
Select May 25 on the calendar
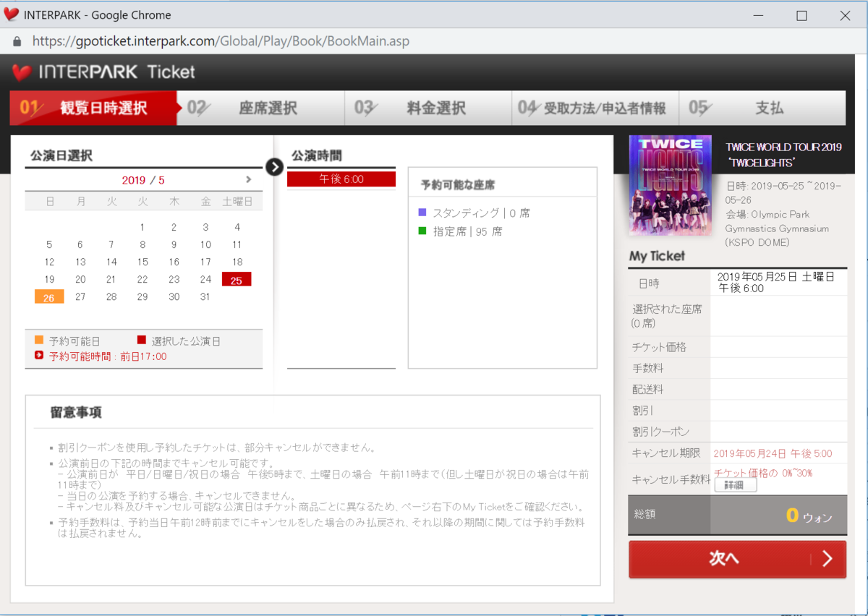tap(237, 280)
